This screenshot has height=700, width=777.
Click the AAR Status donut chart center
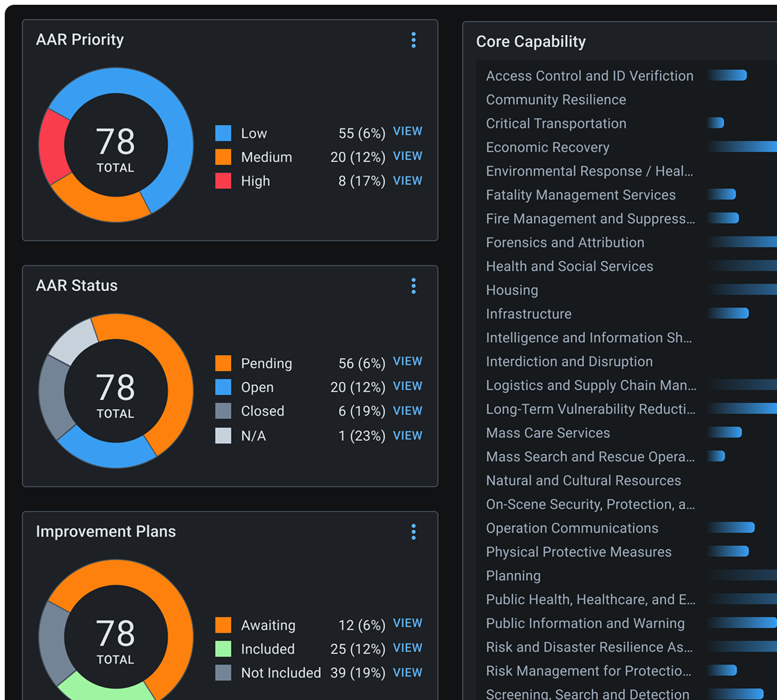click(116, 394)
